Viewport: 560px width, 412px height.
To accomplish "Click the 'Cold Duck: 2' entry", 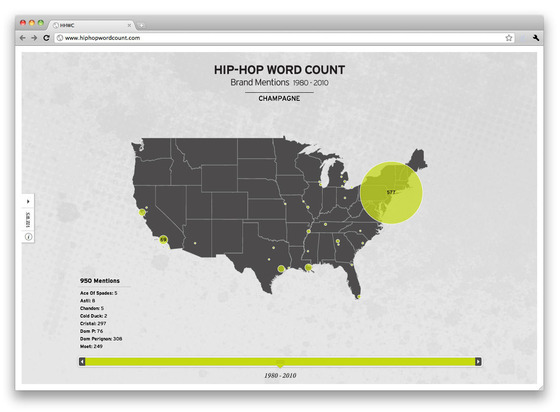I will pos(93,316).
